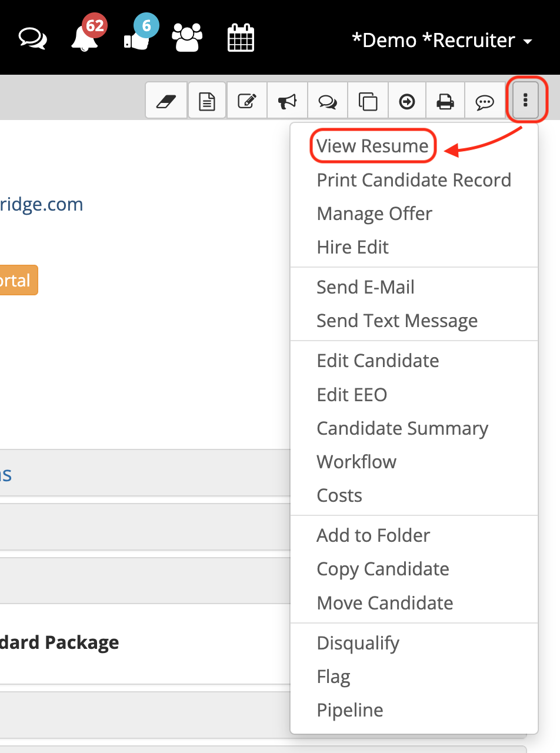Open the document notes toolbar icon
Screen dimensions: 560x753
click(x=206, y=101)
